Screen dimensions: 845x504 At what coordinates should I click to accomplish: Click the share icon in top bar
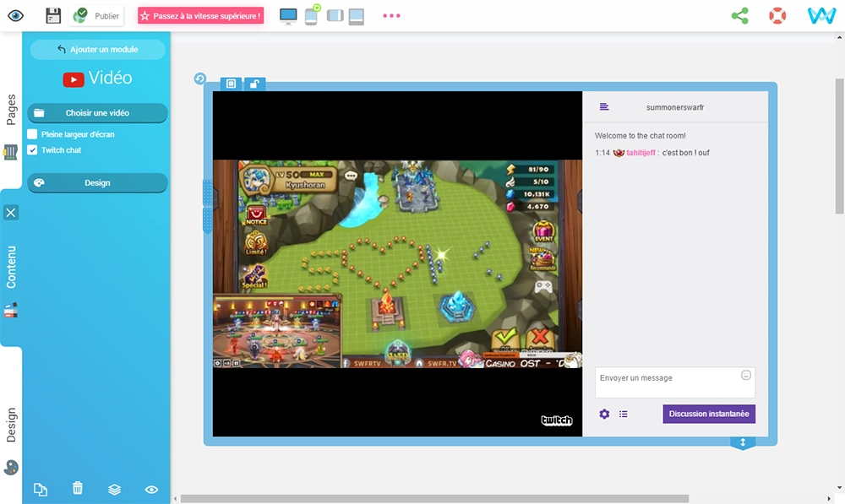[739, 15]
